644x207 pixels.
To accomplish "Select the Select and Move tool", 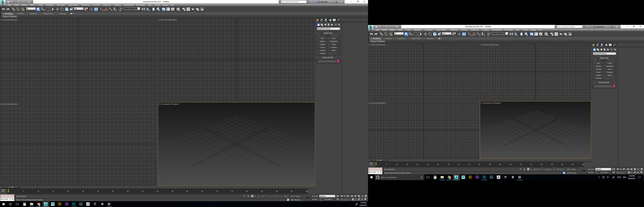I will pos(57,9).
